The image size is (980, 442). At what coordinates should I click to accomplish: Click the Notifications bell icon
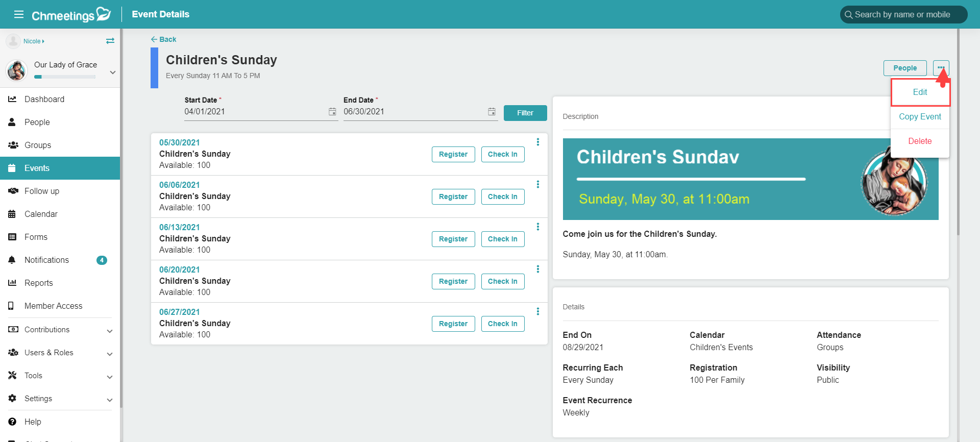pos(12,260)
